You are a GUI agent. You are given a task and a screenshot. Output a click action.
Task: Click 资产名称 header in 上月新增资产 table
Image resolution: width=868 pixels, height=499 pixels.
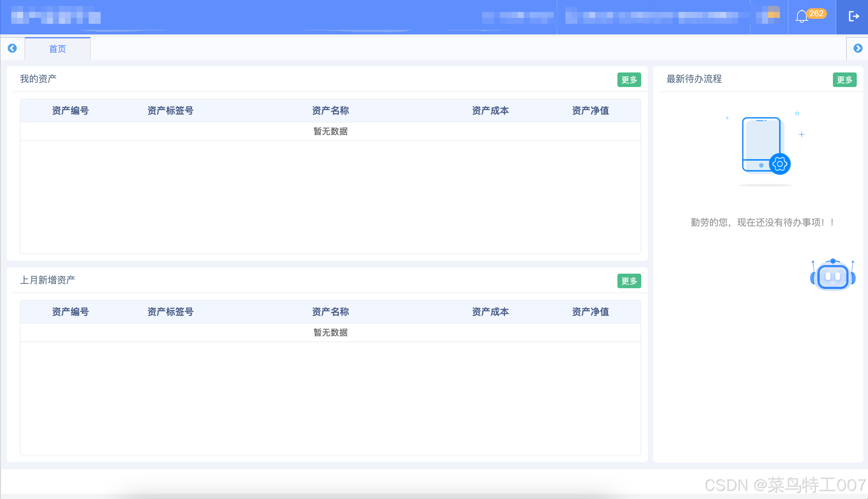330,312
